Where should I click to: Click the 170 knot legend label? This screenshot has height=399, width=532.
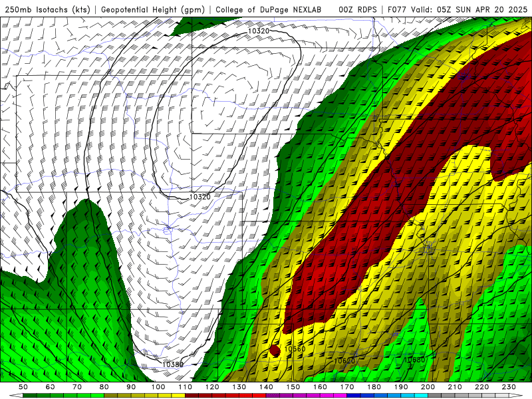(x=347, y=387)
